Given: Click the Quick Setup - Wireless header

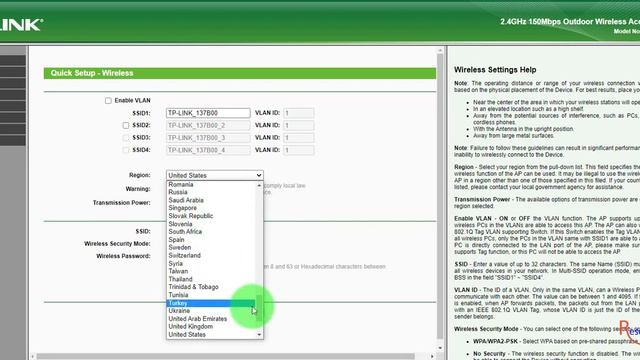Looking at the screenshot, I should click(240, 73).
